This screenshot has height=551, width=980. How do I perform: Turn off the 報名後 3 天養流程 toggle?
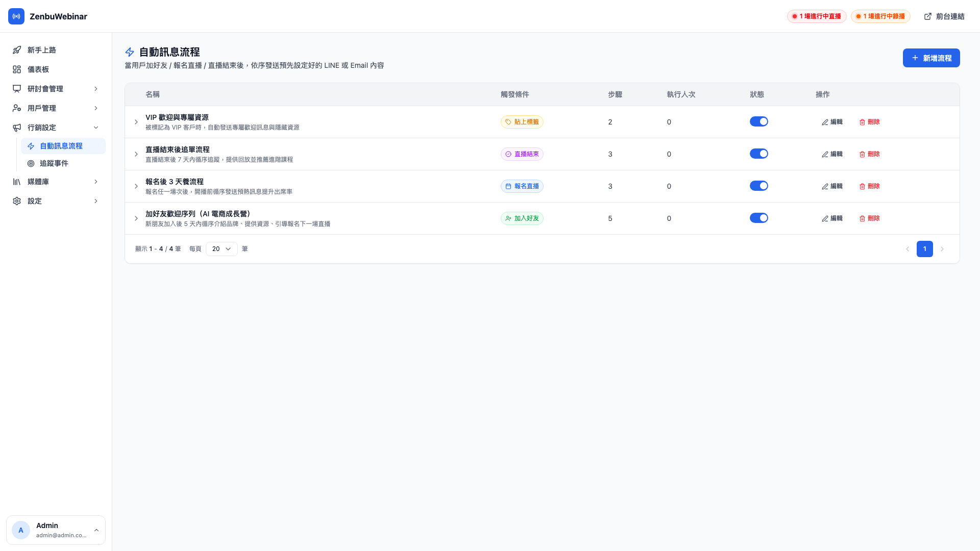point(759,186)
